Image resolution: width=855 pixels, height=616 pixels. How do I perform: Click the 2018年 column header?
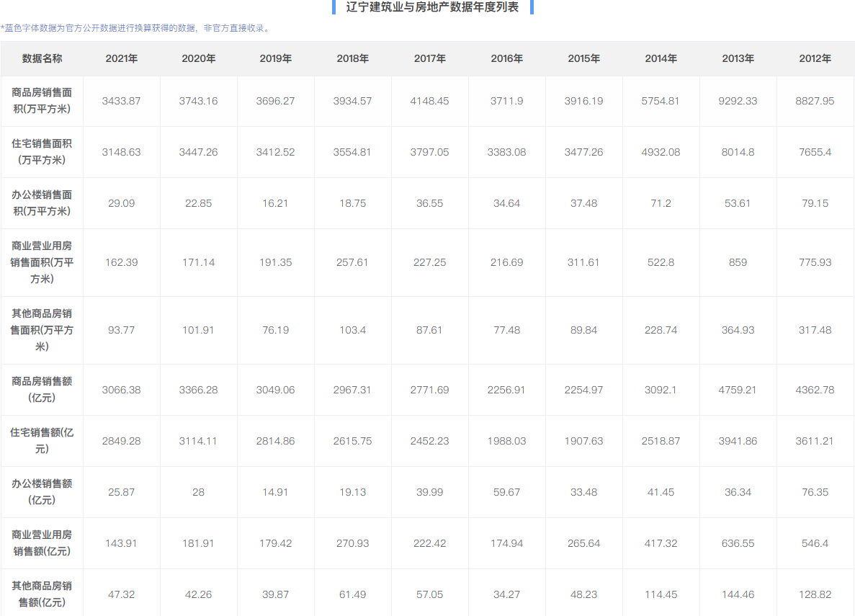[352, 58]
